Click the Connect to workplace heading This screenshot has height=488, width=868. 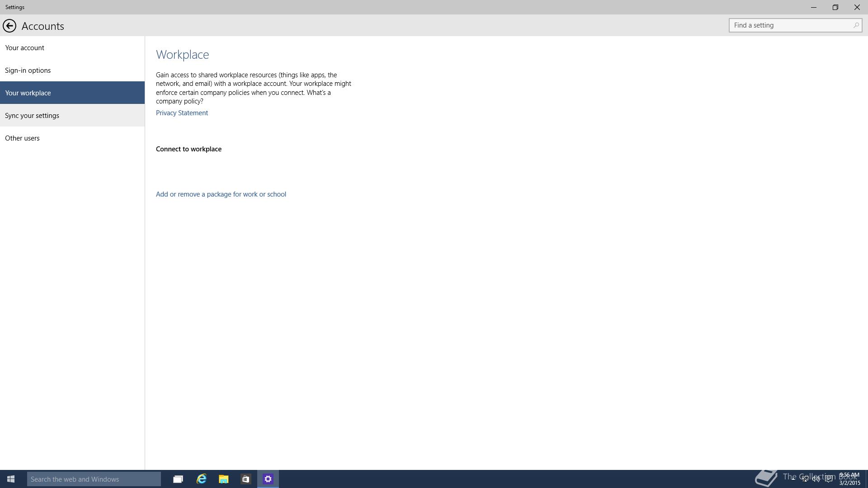pos(189,149)
